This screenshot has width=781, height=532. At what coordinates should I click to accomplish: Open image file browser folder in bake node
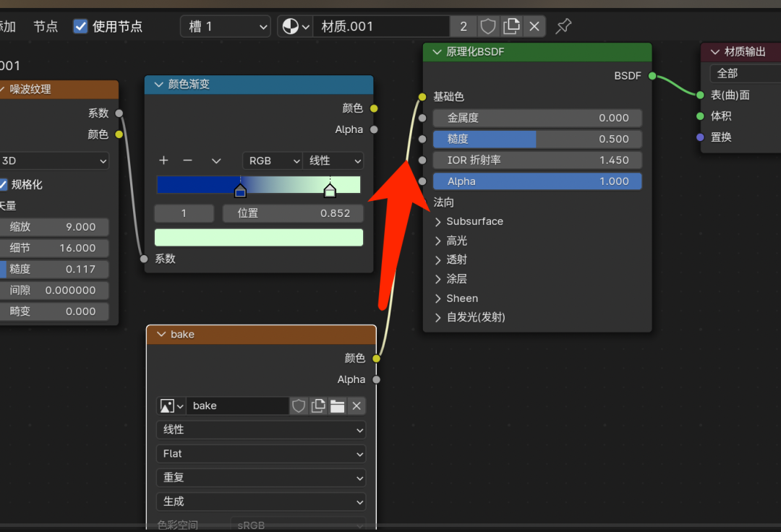[337, 406]
